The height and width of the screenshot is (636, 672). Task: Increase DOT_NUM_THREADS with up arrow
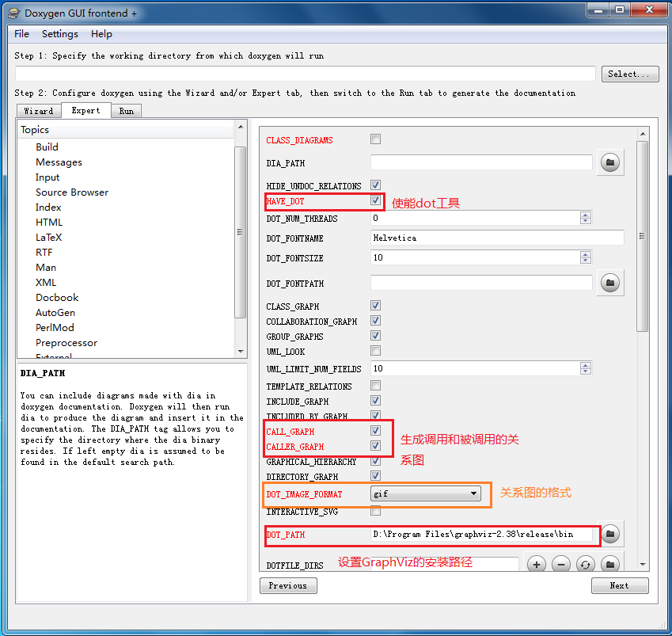[x=586, y=215]
